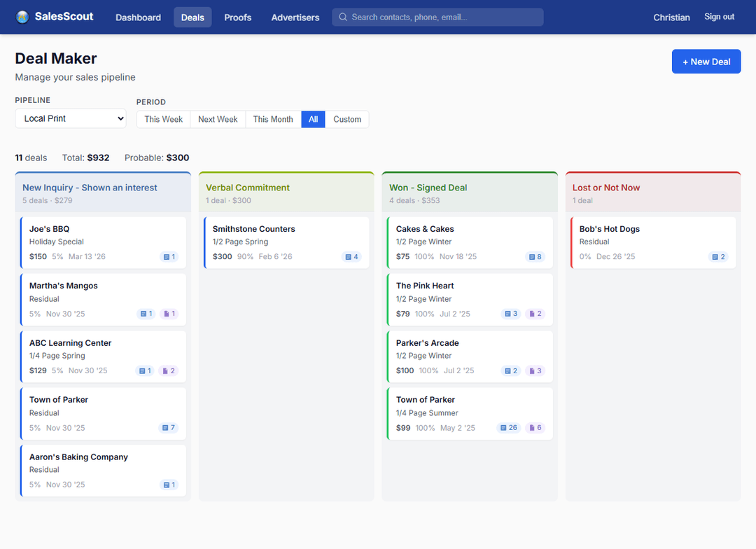Open the ABC Learning Center deal card
The height and width of the screenshot is (549, 756).
pos(103,356)
